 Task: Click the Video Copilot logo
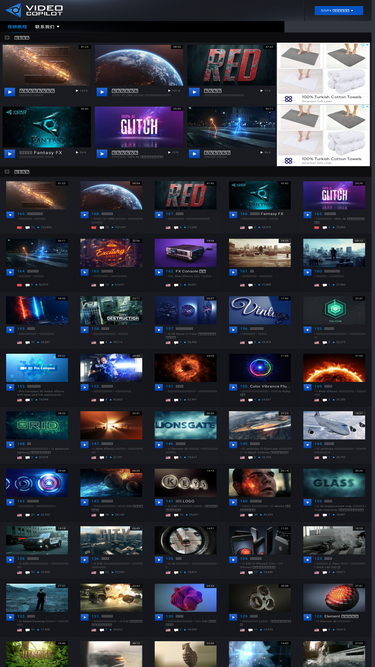(34, 10)
